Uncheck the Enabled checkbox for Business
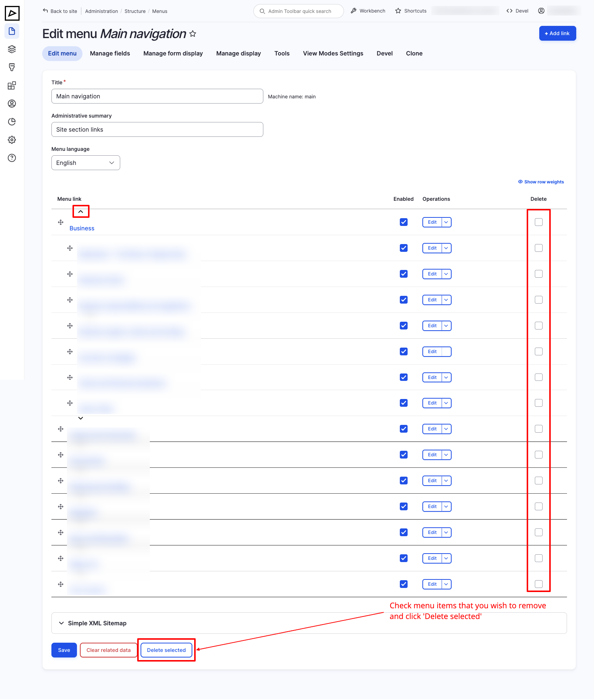 point(404,222)
